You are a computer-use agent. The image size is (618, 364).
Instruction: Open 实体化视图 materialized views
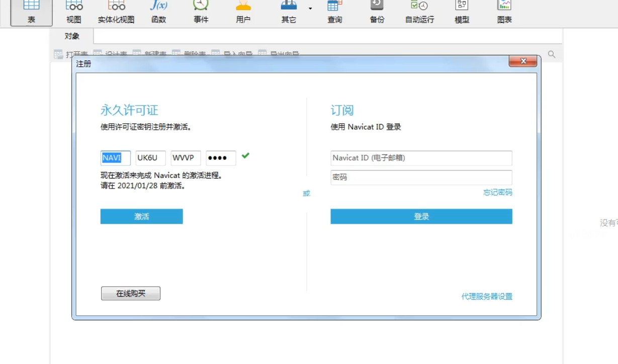pyautogui.click(x=116, y=13)
